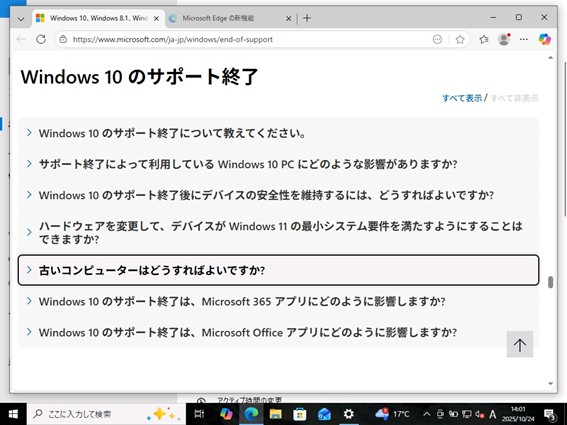This screenshot has height=425, width=567.
Task: Click scrollbar down arrow
Action: [550, 383]
